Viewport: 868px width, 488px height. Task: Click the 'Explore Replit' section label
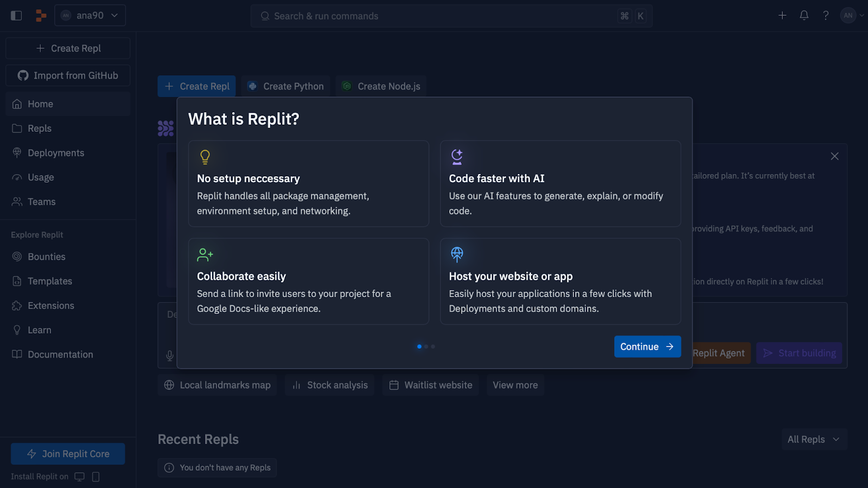click(x=37, y=235)
